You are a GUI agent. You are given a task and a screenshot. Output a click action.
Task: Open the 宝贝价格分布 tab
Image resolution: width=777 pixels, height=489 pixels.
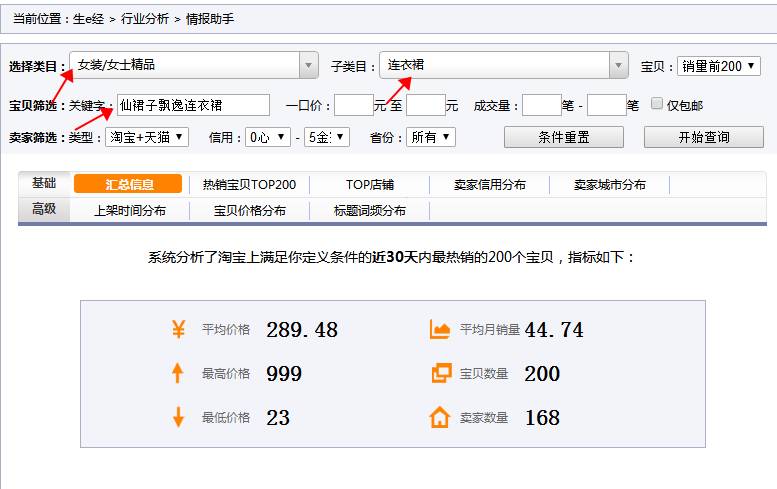click(249, 211)
